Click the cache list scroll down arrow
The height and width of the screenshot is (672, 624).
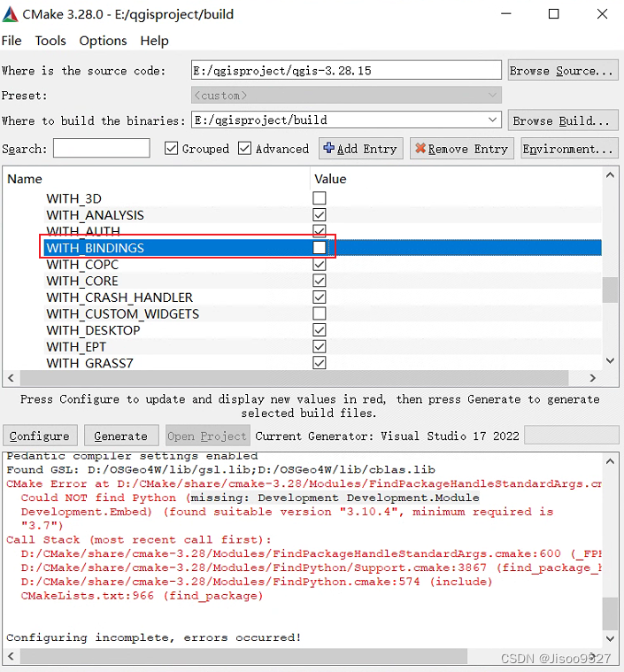coord(610,361)
